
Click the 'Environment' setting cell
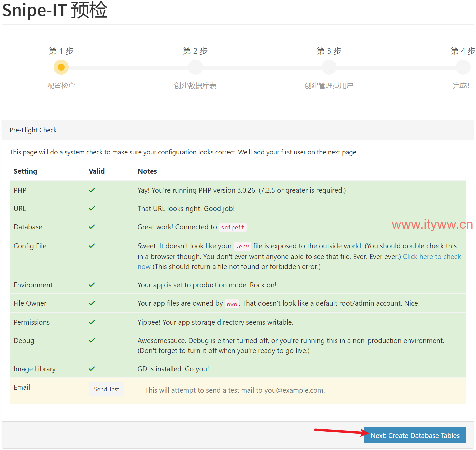[33, 285]
